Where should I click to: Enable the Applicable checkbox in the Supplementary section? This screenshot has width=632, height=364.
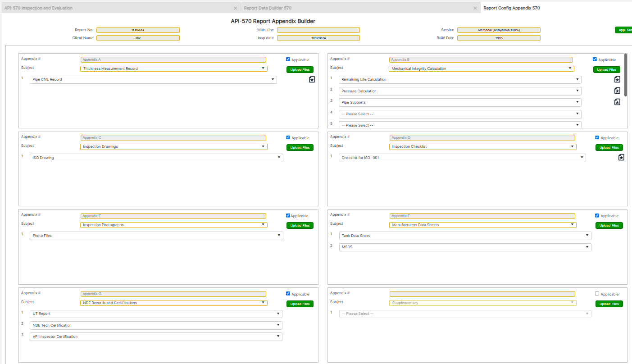597,293
